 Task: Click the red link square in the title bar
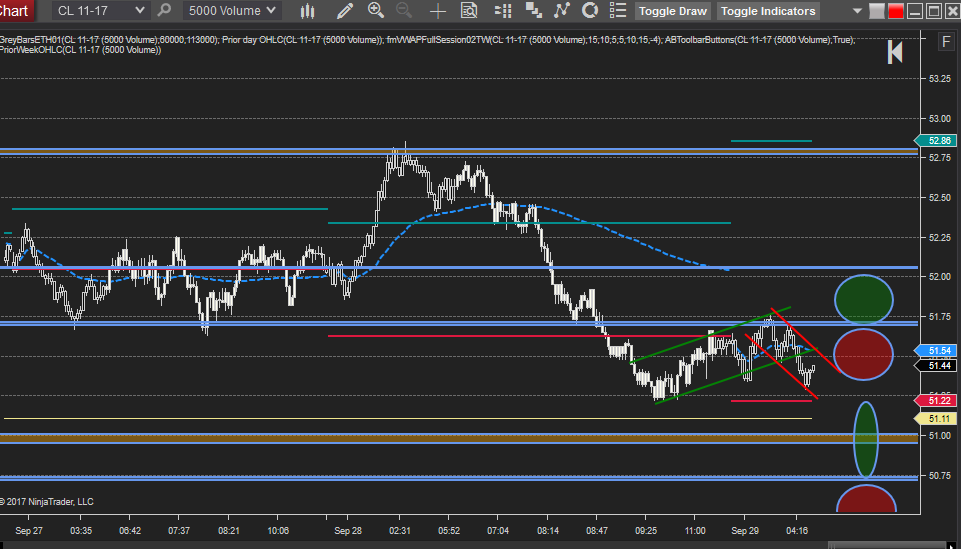[895, 11]
